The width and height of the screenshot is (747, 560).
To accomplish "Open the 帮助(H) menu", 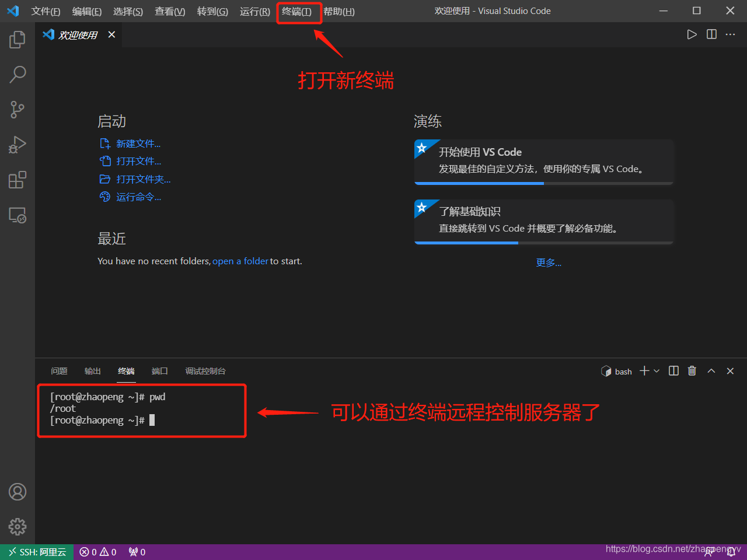I will (339, 12).
